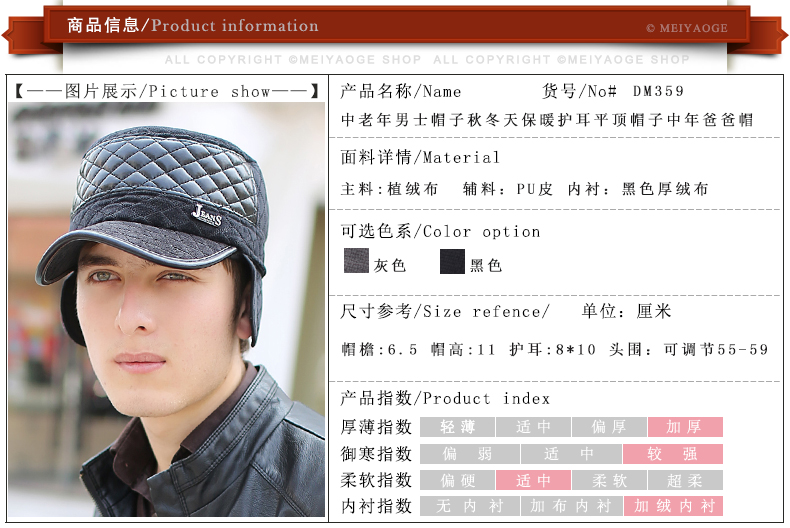The height and width of the screenshot is (528, 790).
Task: Select the 柔软 cell in 柔软指数 row
Action: [609, 480]
